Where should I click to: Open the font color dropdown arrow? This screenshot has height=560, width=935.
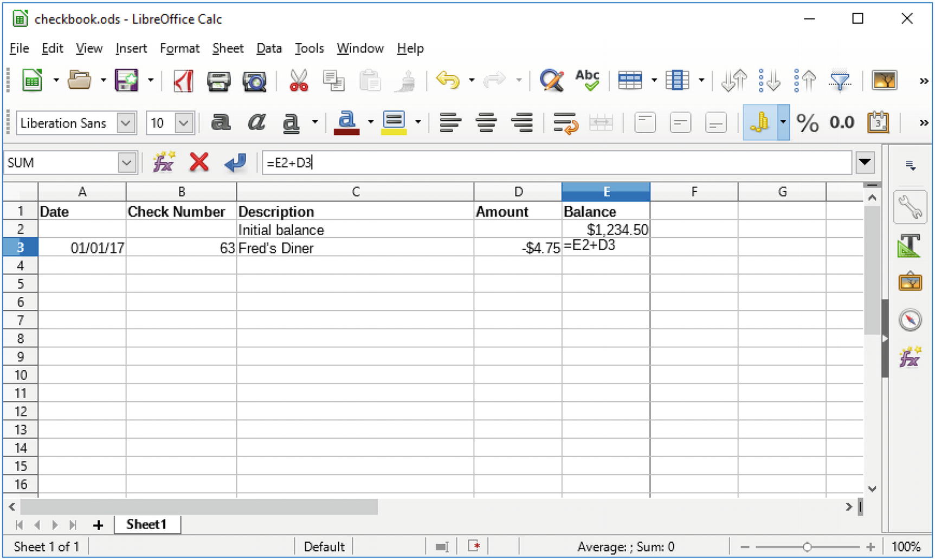click(x=371, y=122)
